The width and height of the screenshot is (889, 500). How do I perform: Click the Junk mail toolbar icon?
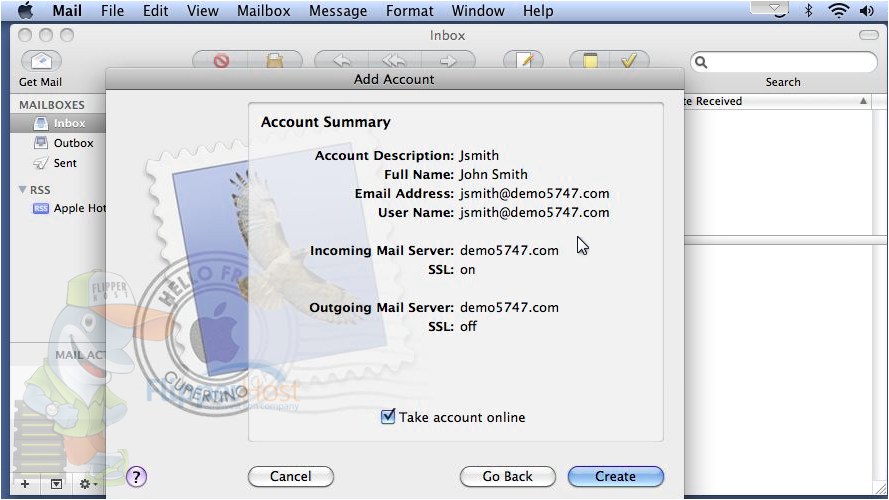tap(275, 60)
